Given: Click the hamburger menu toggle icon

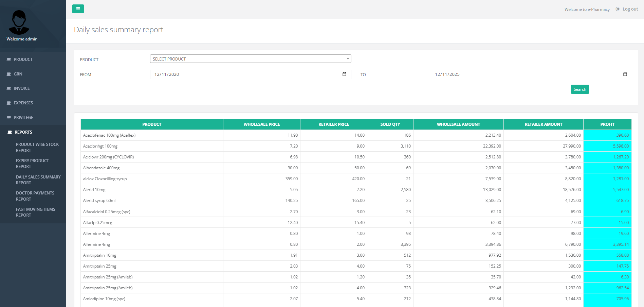Looking at the screenshot, I should (78, 8).
